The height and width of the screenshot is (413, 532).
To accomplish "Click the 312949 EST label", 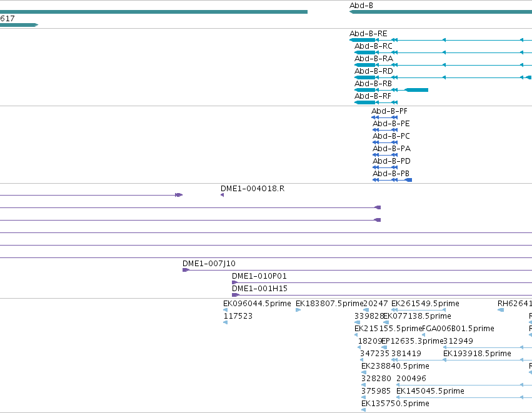I will coord(458,341).
